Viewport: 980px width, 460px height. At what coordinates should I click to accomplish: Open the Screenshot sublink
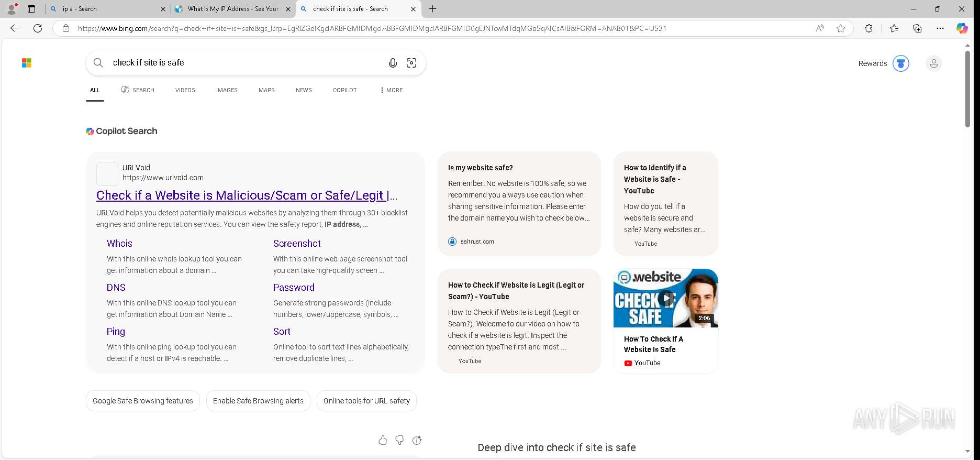click(297, 243)
